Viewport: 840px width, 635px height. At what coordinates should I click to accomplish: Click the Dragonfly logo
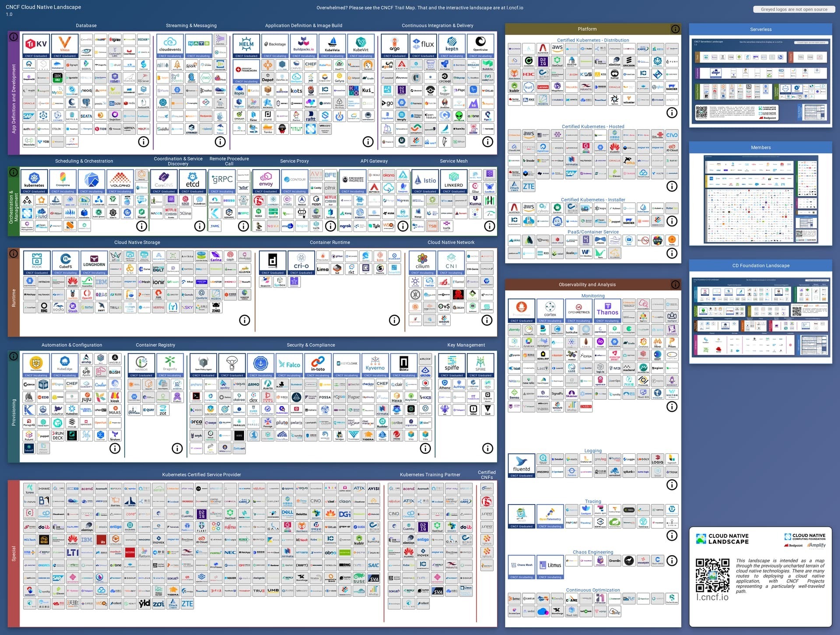[x=170, y=365]
